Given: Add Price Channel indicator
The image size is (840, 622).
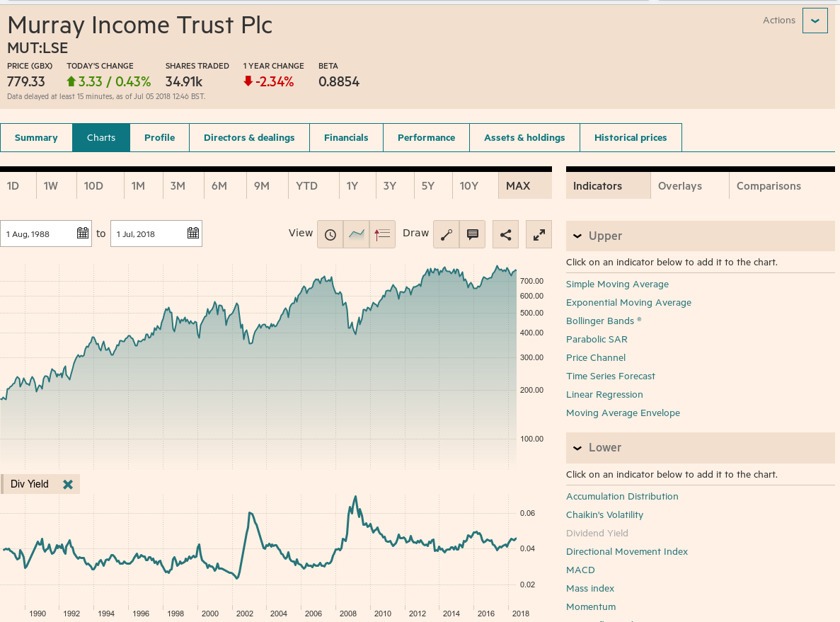Looking at the screenshot, I should tap(596, 358).
